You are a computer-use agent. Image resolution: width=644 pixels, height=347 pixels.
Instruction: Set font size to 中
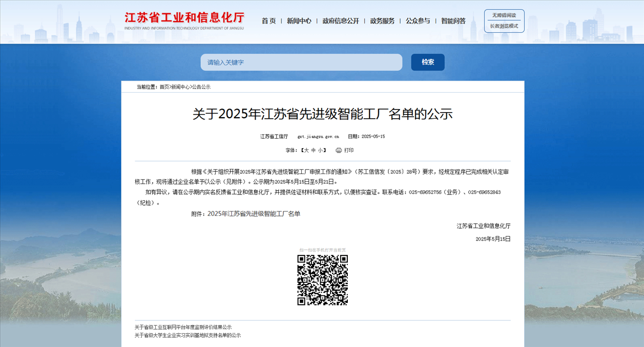(314, 150)
